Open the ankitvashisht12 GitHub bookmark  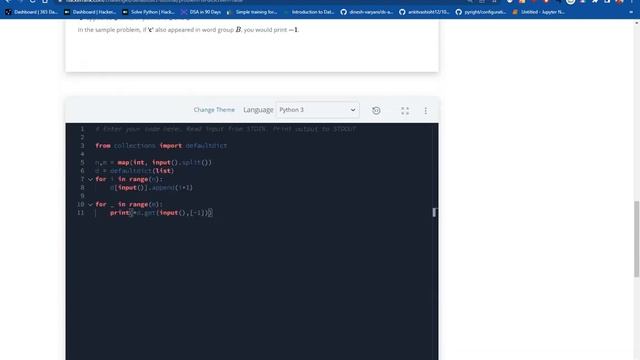coord(424,12)
